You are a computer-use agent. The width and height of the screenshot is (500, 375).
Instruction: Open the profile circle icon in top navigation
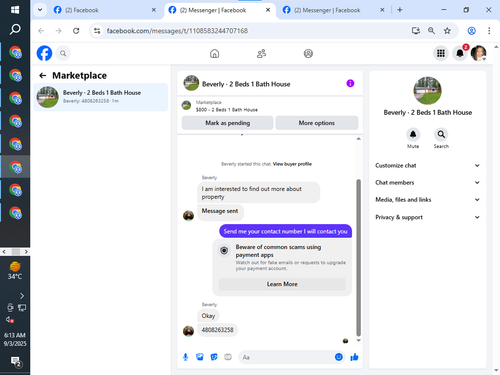pos(308,53)
